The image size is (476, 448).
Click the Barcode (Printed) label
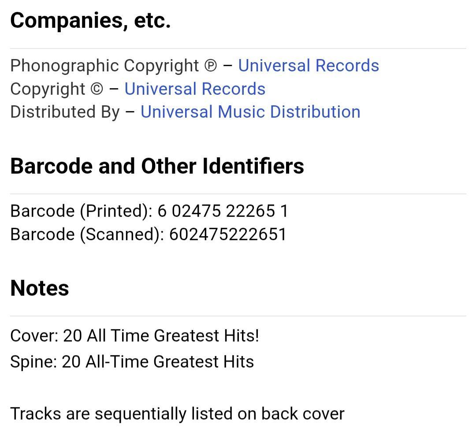click(x=82, y=211)
